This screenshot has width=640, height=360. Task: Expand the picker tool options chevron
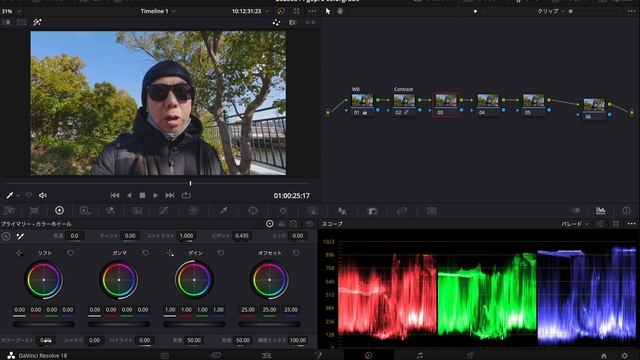coord(18,196)
